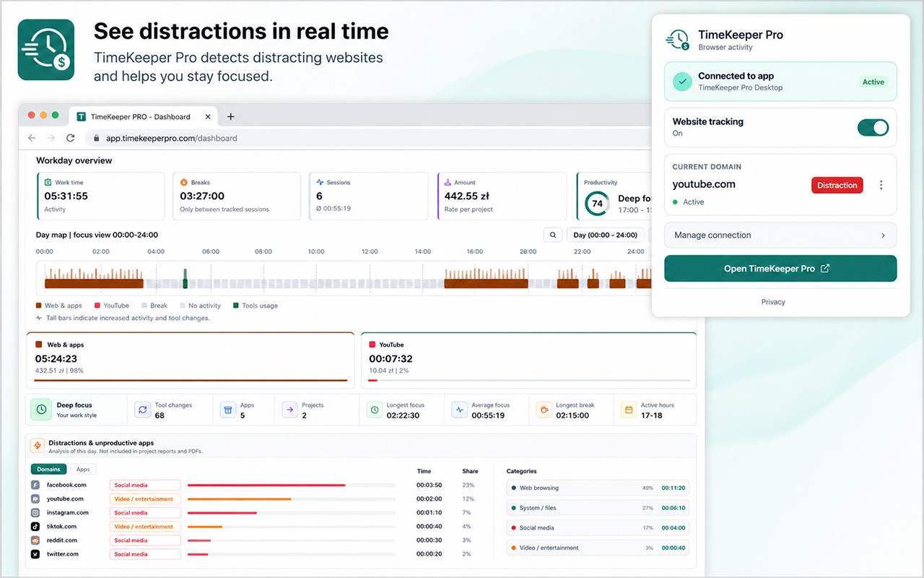Click the System / files category row
This screenshot has height=578, width=924.
[x=598, y=508]
